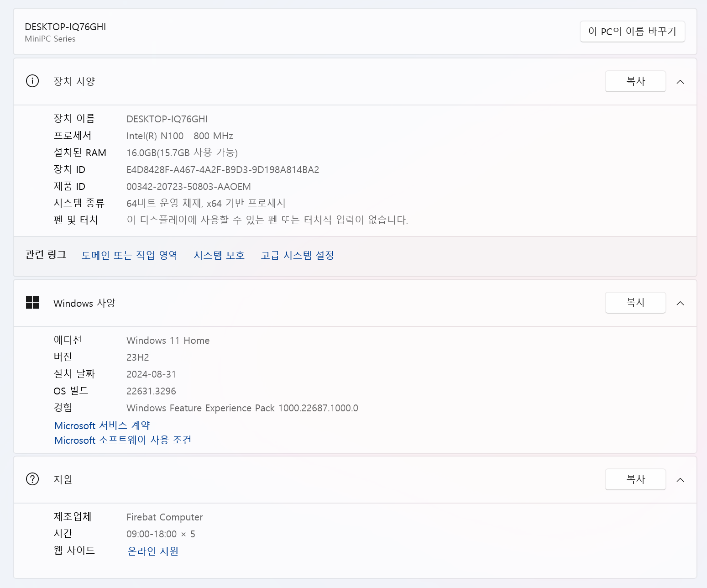
Task: Open the 온라인 지원 website link
Action: click(x=152, y=551)
